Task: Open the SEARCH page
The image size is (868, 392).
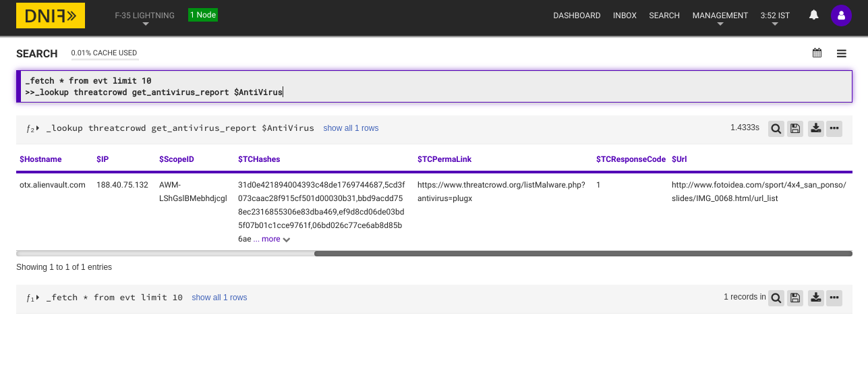Action: tap(664, 16)
